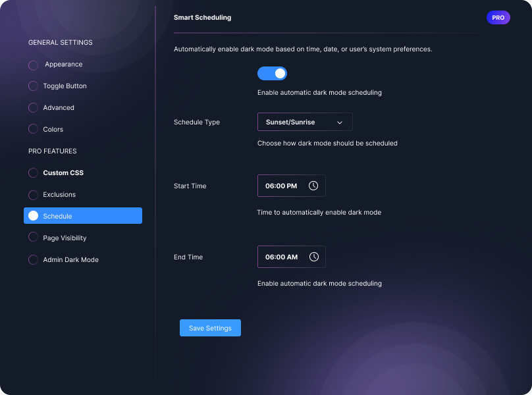The width and height of the screenshot is (532, 395).
Task: Click the 06:00 AM end time input
Action: coord(282,257)
